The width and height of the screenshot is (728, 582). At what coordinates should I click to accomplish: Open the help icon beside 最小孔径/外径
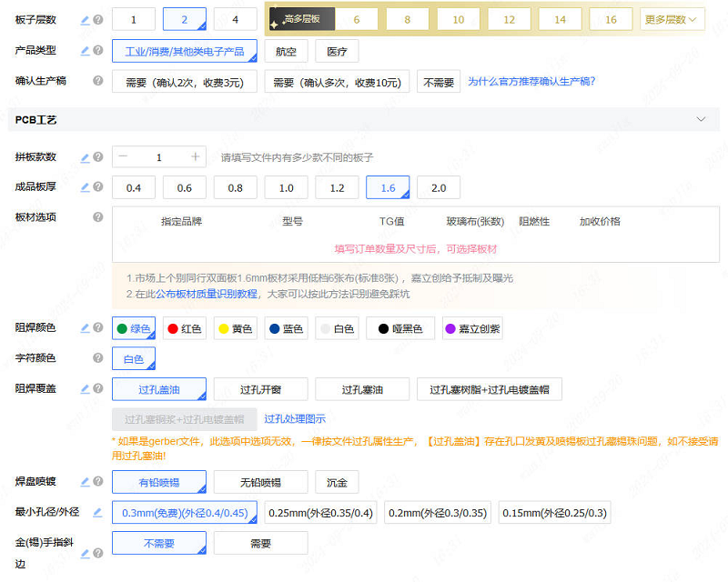pyautogui.click(x=97, y=512)
